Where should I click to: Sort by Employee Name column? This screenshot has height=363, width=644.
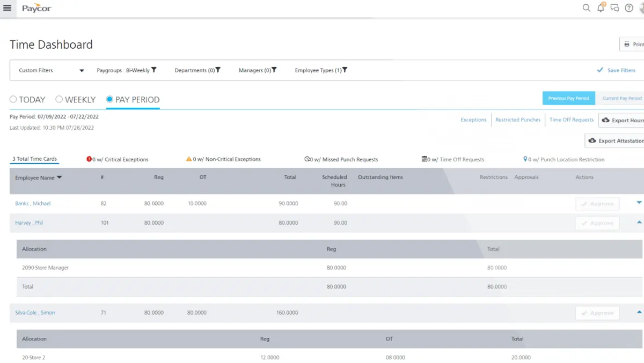click(39, 177)
